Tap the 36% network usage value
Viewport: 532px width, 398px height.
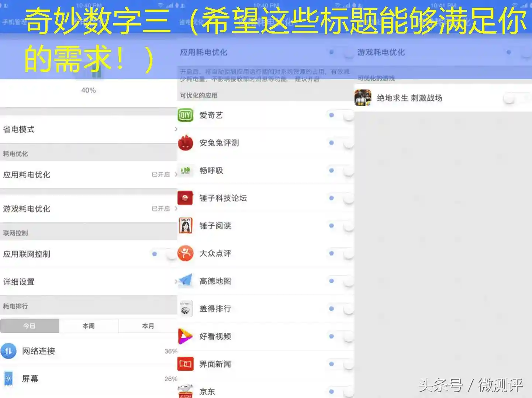tap(171, 351)
